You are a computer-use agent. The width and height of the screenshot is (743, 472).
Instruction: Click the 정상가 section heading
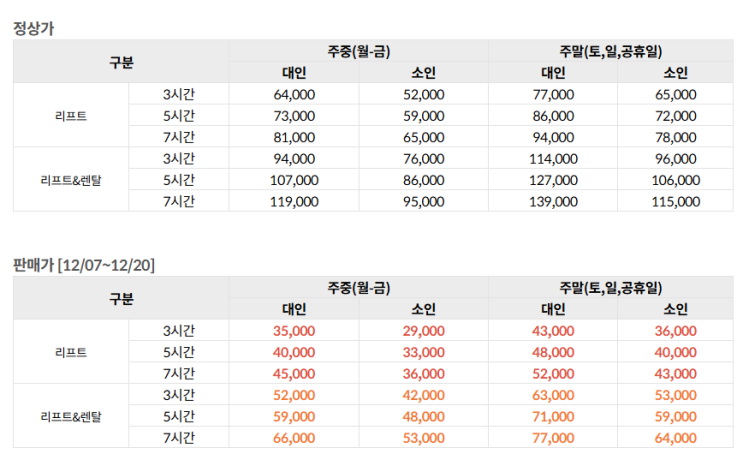pos(33,28)
